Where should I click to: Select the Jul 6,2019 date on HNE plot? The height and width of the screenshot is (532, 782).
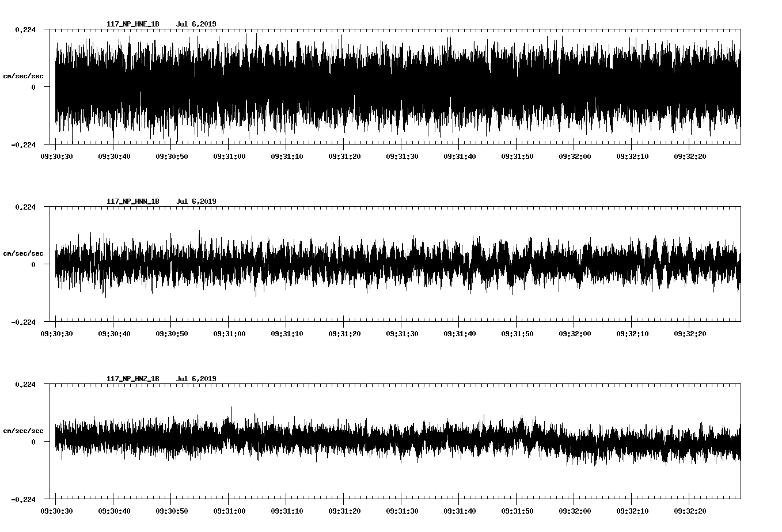(x=196, y=24)
